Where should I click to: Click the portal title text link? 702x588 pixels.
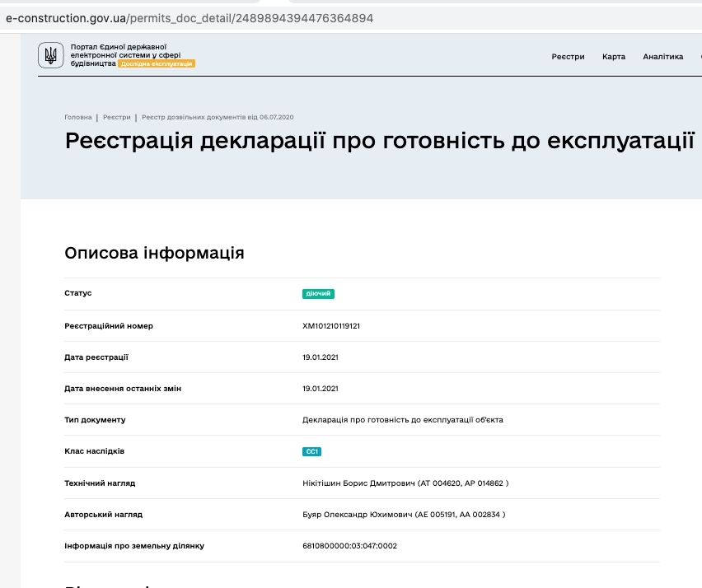125,54
